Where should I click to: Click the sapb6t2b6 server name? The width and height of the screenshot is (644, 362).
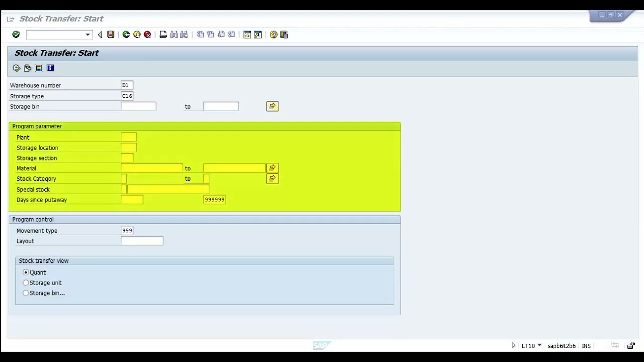[x=561, y=346]
